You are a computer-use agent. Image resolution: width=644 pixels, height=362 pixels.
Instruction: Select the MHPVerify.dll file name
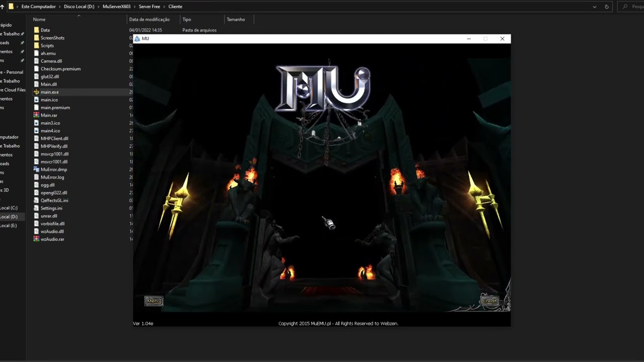[x=54, y=146]
